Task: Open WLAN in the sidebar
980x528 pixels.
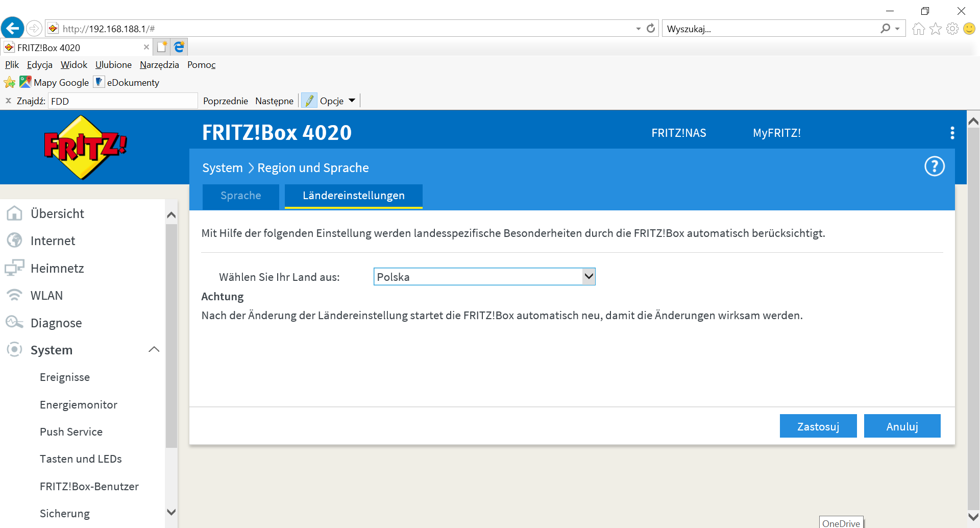Action: pos(46,296)
